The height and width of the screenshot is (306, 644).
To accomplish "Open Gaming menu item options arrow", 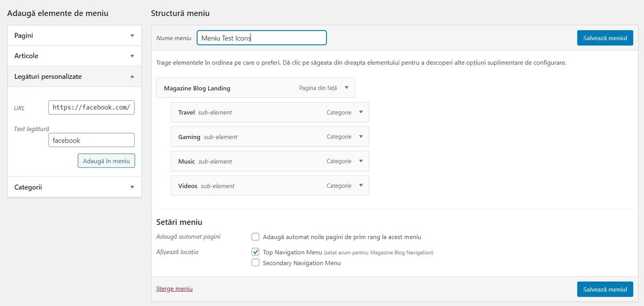I will (x=361, y=137).
